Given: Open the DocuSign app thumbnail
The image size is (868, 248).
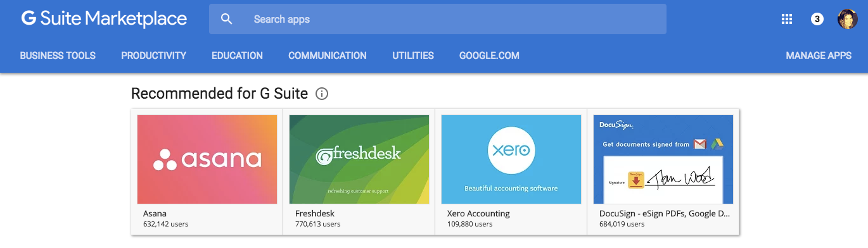Looking at the screenshot, I should pos(663,159).
